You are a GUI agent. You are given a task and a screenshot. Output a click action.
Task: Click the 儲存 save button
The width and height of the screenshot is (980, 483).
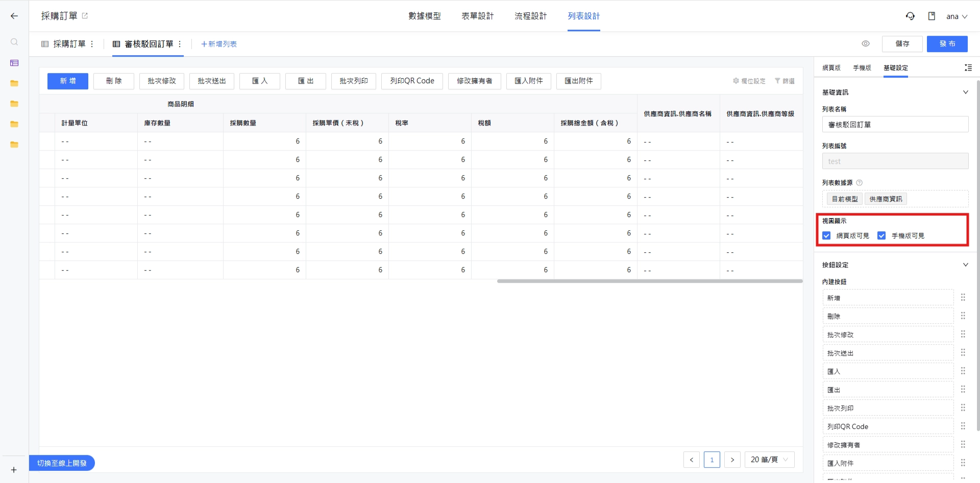pyautogui.click(x=902, y=44)
